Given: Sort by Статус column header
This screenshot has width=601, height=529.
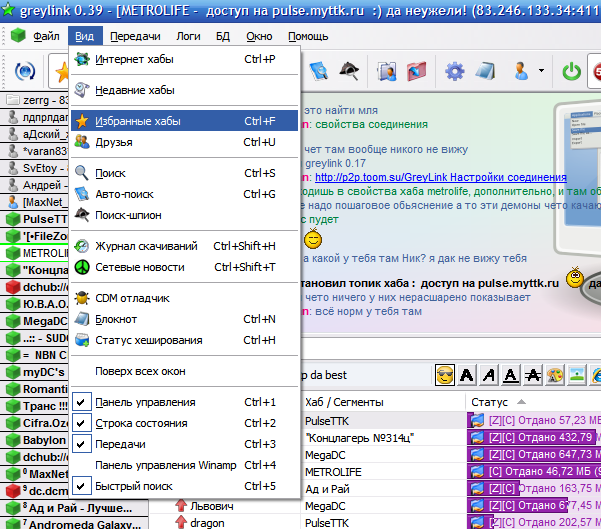Looking at the screenshot, I should (x=533, y=402).
